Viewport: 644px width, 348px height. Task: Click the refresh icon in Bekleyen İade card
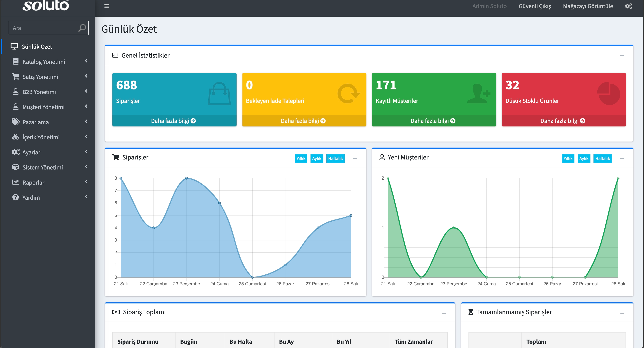point(349,94)
